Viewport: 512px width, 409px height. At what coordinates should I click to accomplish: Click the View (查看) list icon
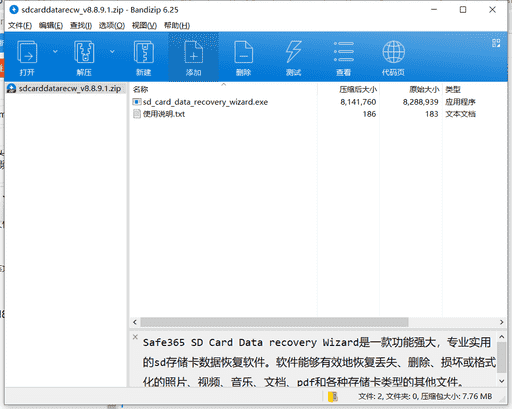point(344,52)
